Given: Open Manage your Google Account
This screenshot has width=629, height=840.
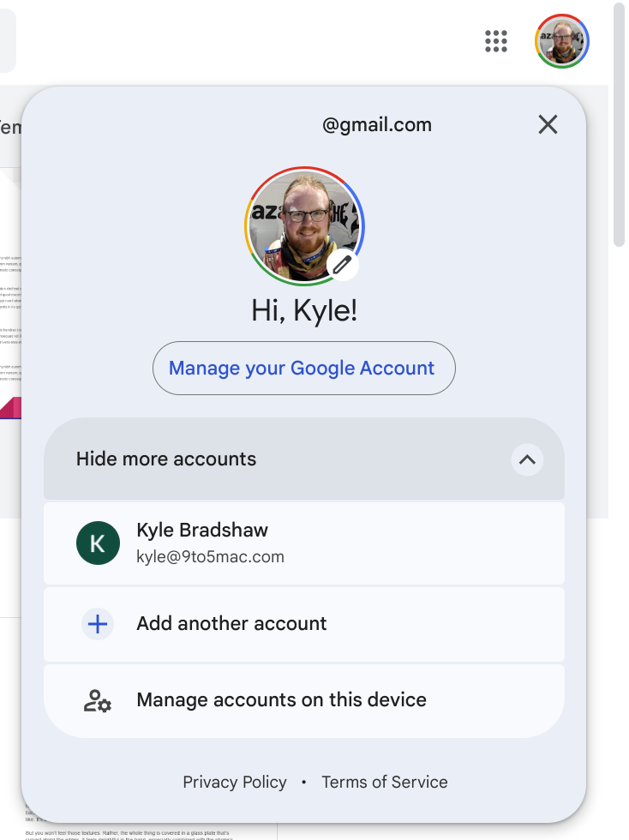Looking at the screenshot, I should pos(303,369).
